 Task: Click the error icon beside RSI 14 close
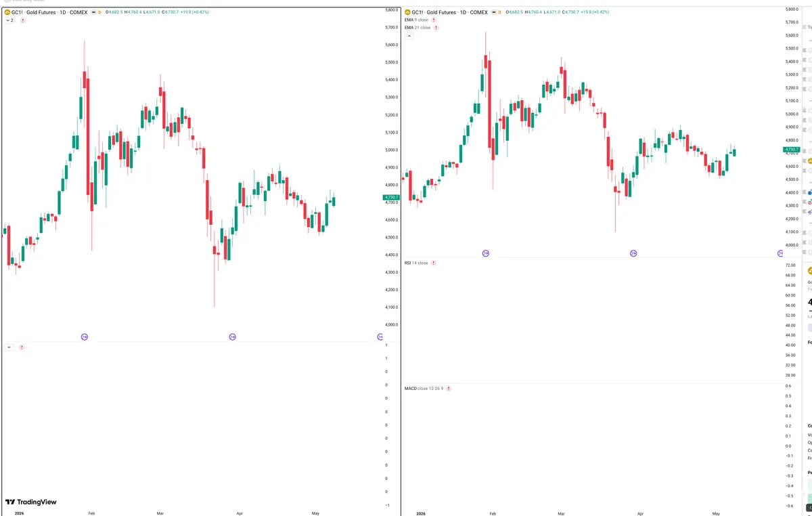pyautogui.click(x=434, y=263)
